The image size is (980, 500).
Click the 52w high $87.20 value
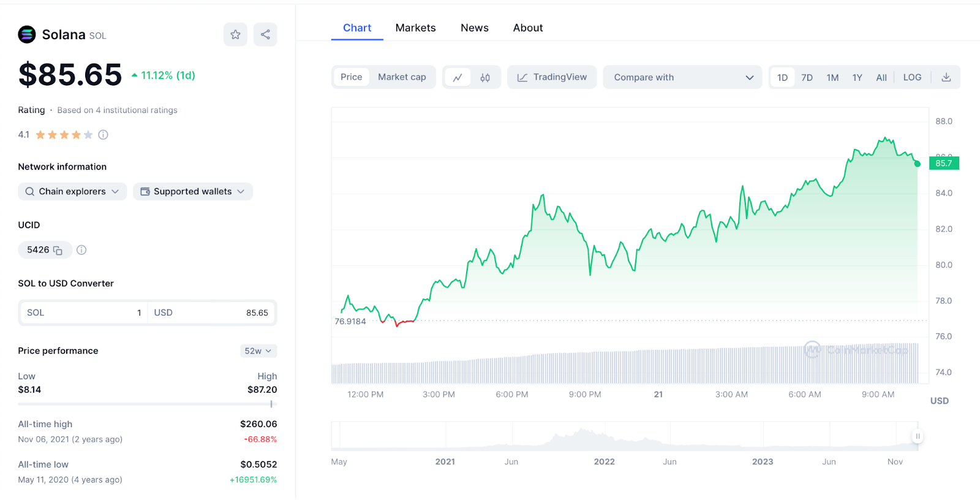click(262, 390)
